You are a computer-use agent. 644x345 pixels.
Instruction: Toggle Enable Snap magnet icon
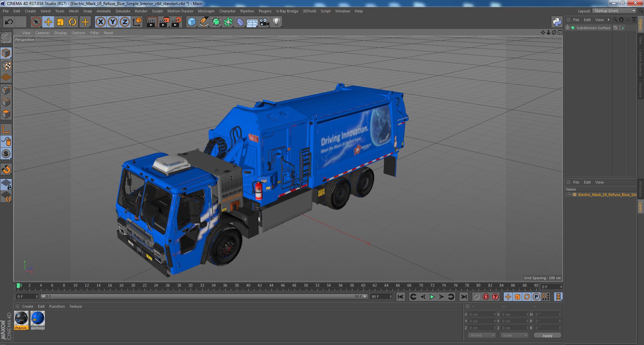6,169
